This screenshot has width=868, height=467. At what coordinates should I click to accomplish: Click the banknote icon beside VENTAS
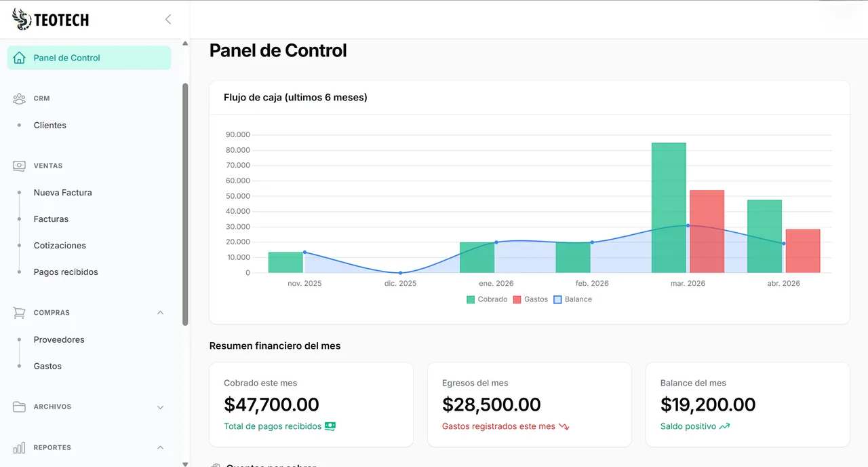pos(18,165)
